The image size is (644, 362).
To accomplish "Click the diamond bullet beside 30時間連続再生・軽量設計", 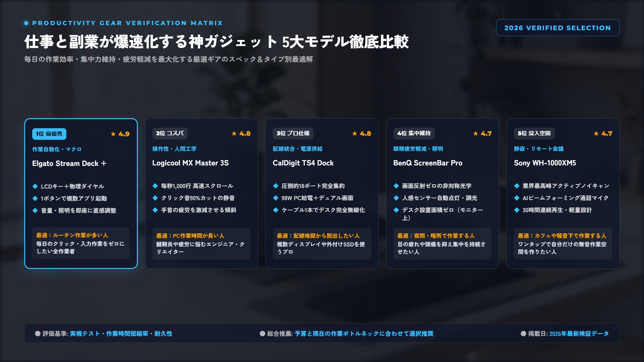I will [517, 210].
